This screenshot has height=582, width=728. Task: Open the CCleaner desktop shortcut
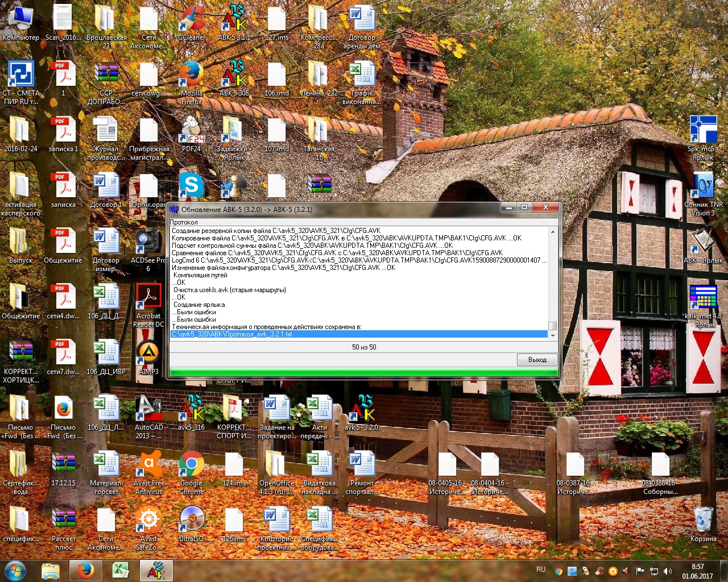pyautogui.click(x=192, y=23)
